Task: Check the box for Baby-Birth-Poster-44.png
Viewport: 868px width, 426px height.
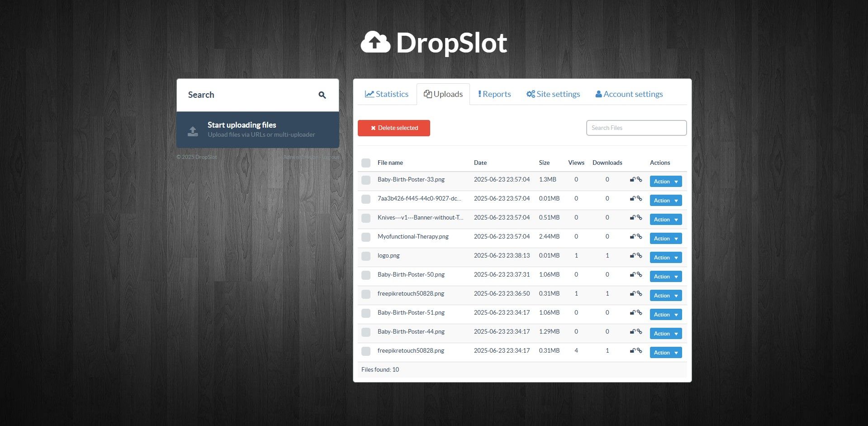Action: tap(366, 332)
